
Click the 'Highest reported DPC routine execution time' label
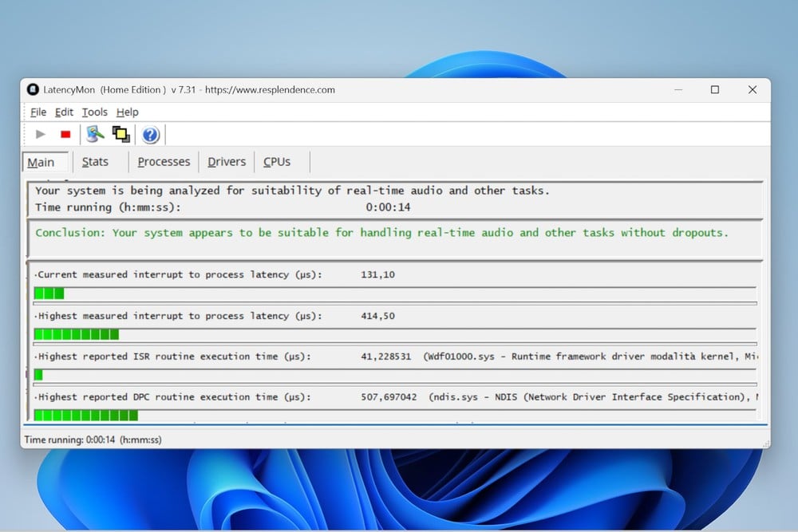[172, 397]
